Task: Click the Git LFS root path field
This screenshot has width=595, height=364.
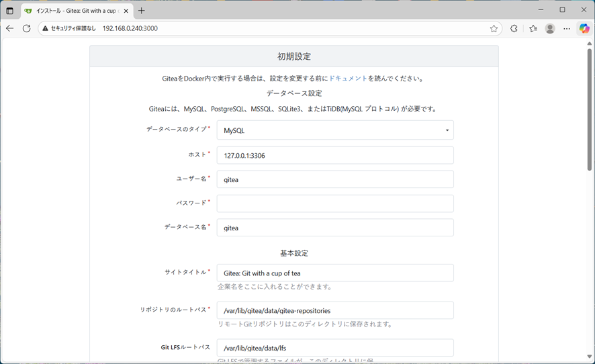Action: coord(335,348)
